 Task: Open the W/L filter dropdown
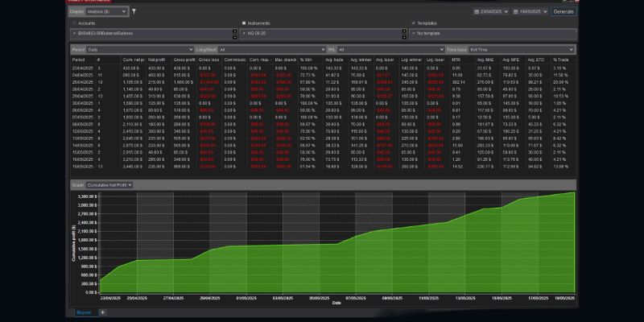tap(391, 50)
